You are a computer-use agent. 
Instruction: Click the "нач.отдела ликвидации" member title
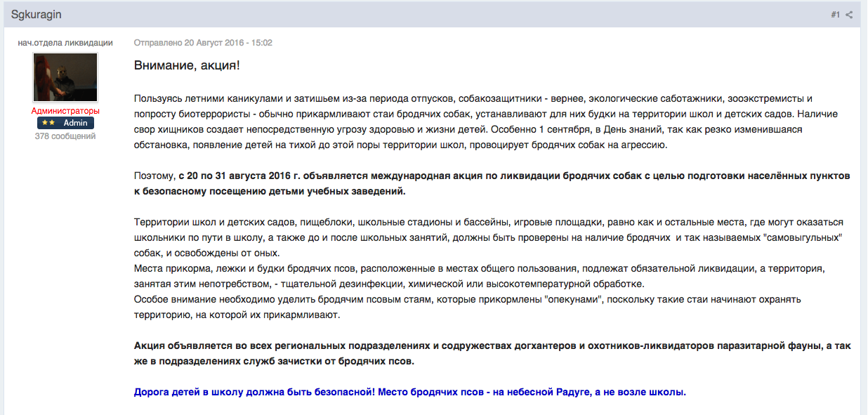point(65,43)
